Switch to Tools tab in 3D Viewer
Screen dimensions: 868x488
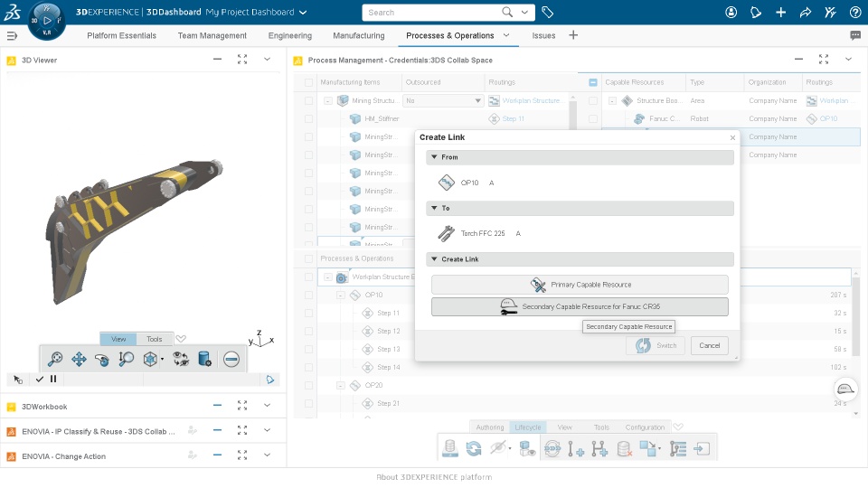pos(155,339)
